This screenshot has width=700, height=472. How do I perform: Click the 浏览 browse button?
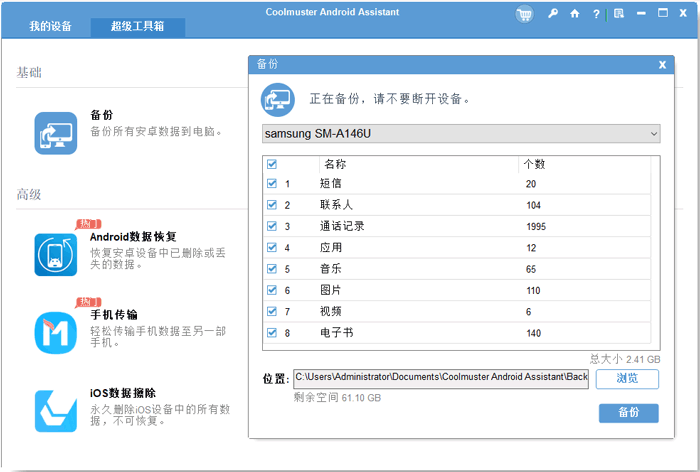(x=627, y=379)
